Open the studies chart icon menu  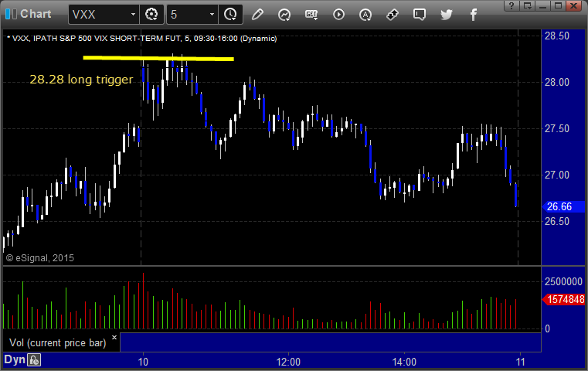tap(284, 15)
